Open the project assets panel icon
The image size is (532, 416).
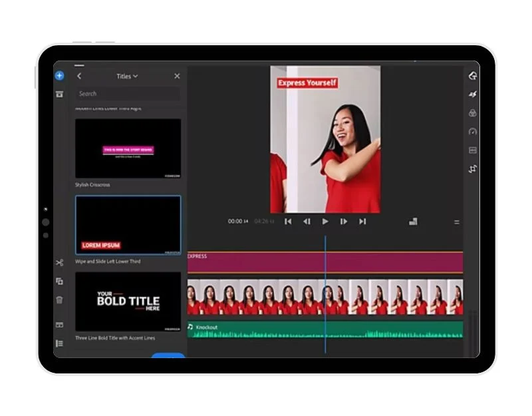pos(59,95)
